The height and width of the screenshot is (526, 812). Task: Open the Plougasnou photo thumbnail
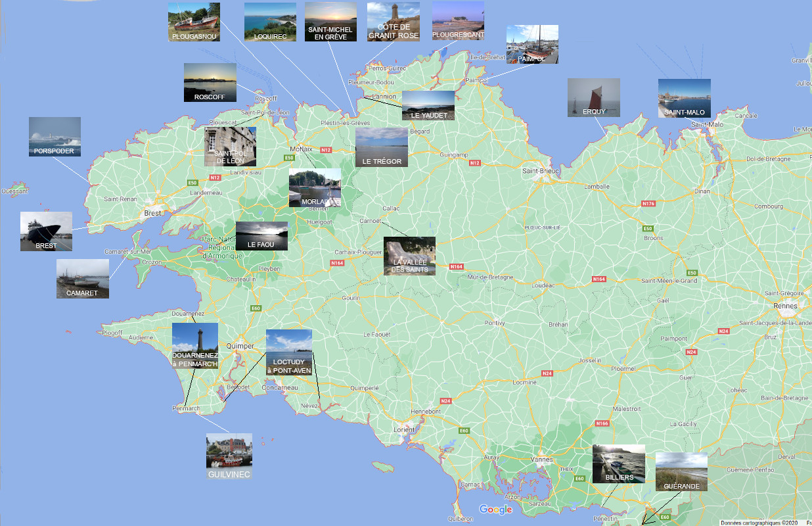pos(194,22)
